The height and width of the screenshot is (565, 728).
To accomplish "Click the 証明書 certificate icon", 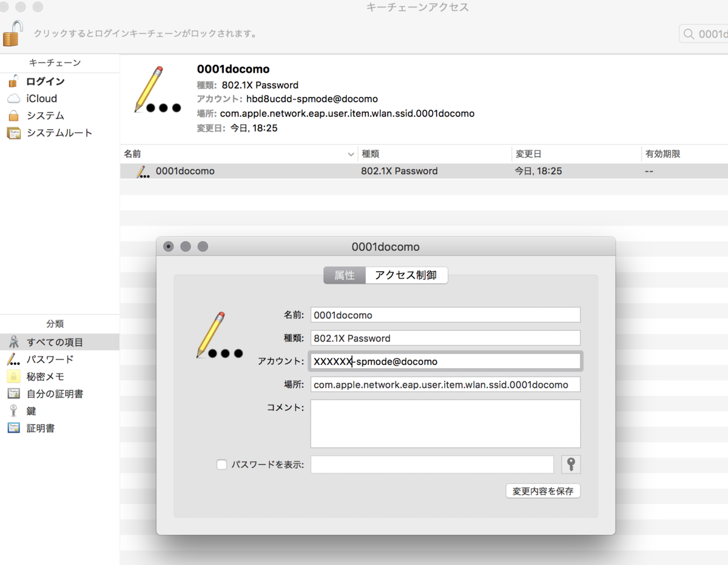I will pyautogui.click(x=13, y=428).
